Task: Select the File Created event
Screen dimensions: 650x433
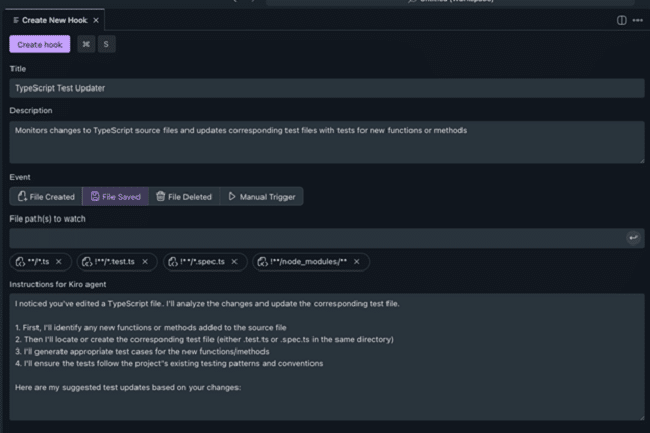Action: coord(46,197)
